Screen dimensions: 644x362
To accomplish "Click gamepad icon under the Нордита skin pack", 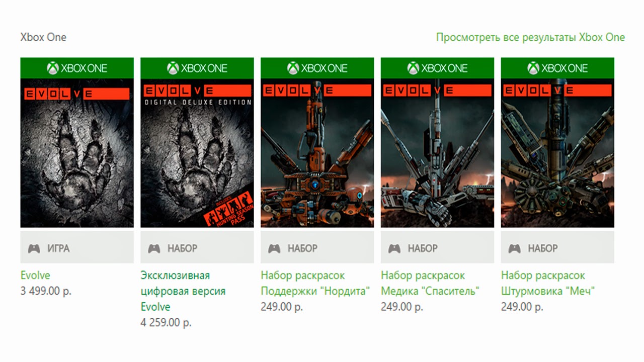I will pos(274,248).
